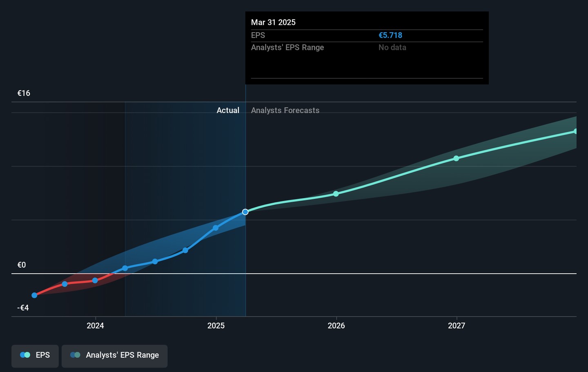Click the €5.718 EPS value in tooltip
The image size is (588, 372).
(x=390, y=35)
